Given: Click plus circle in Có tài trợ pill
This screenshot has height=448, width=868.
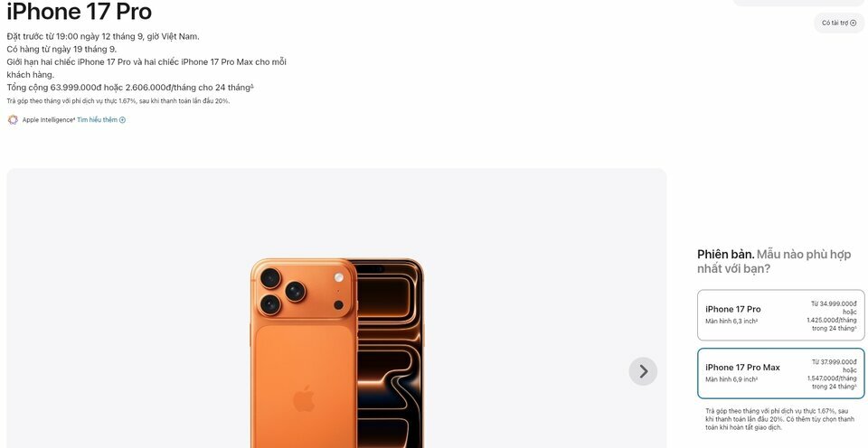Looking at the screenshot, I should pos(853,23).
